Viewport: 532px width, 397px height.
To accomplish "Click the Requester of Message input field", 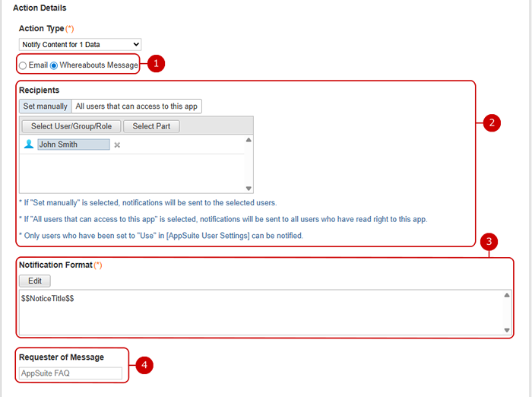I will [x=71, y=373].
